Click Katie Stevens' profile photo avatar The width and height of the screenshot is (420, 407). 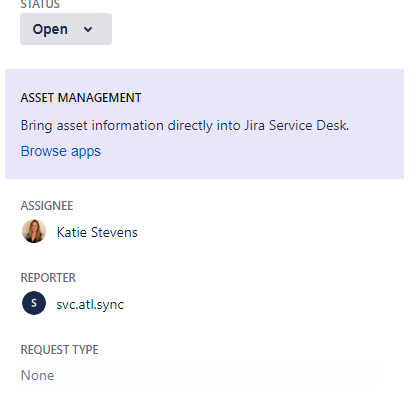tap(34, 231)
